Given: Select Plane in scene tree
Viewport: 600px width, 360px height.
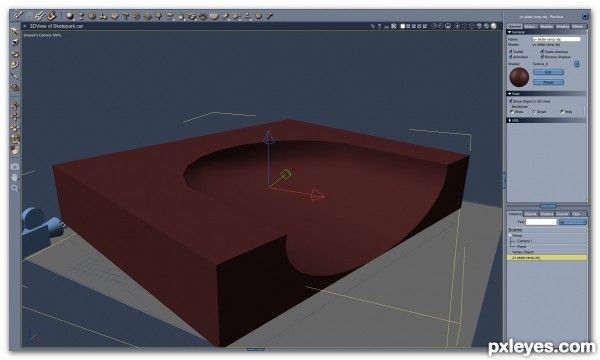Looking at the screenshot, I should pos(521,247).
